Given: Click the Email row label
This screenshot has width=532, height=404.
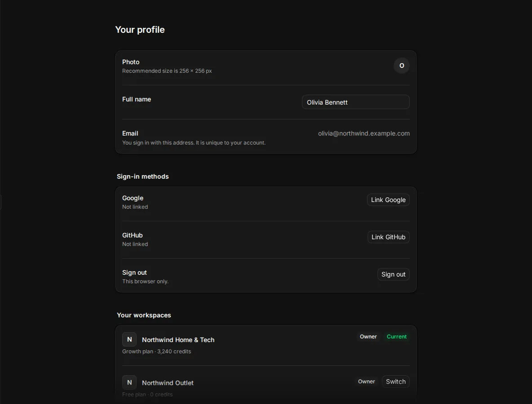Looking at the screenshot, I should click(130, 133).
